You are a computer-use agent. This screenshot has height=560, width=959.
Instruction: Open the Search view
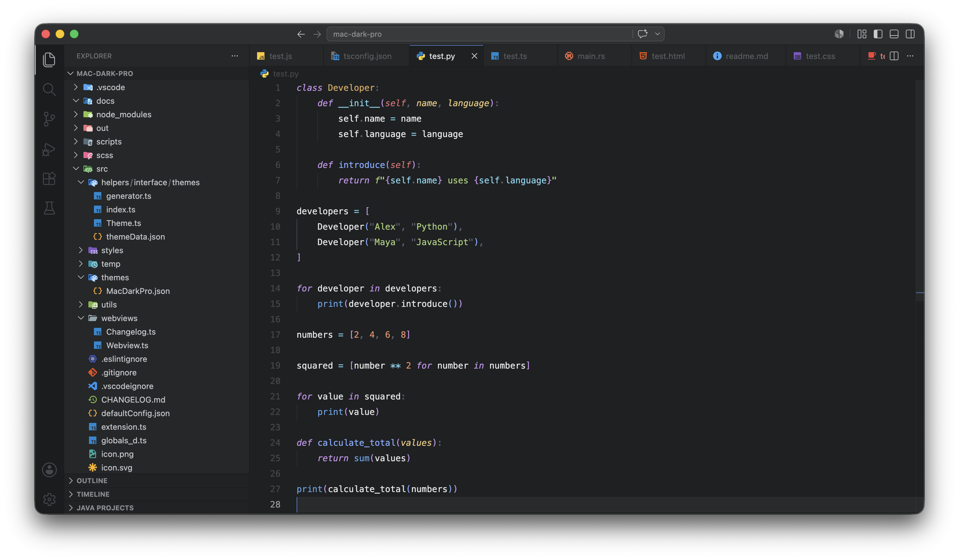pyautogui.click(x=49, y=89)
